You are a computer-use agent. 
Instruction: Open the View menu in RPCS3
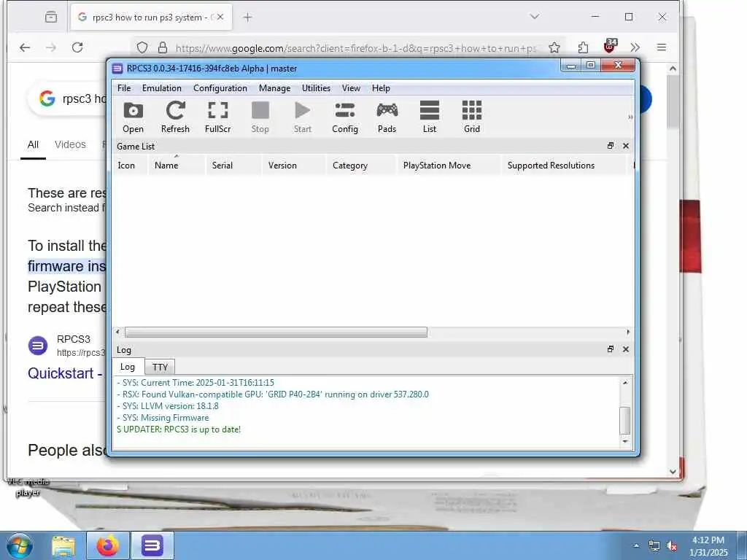point(351,88)
